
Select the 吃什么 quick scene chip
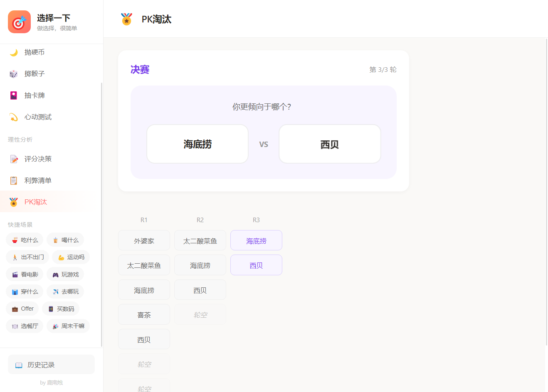(x=25, y=240)
